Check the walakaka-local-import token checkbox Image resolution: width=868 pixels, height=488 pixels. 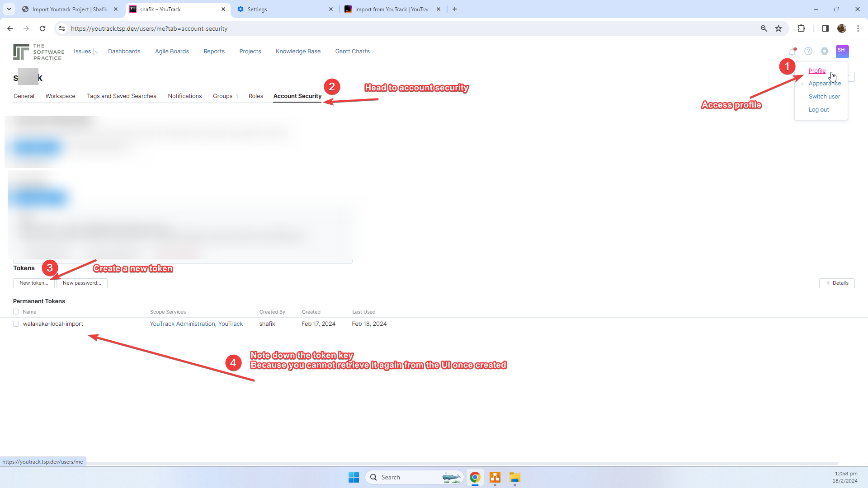16,324
